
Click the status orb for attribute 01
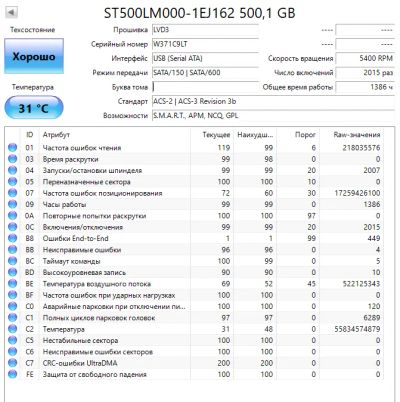(x=12, y=148)
